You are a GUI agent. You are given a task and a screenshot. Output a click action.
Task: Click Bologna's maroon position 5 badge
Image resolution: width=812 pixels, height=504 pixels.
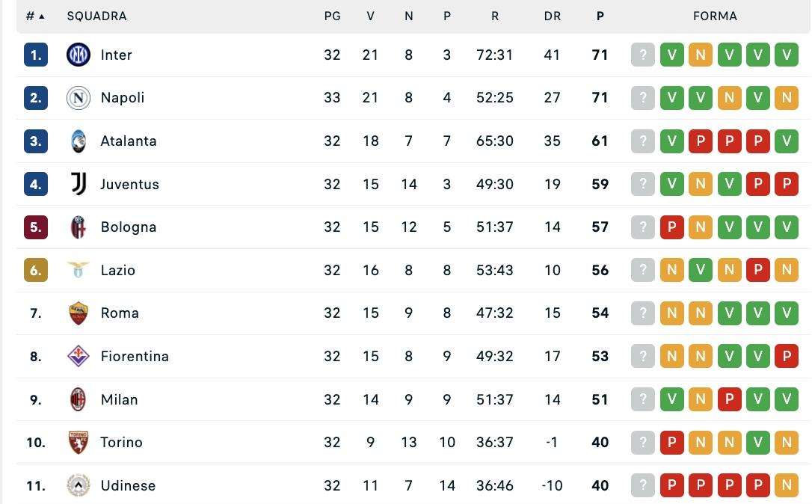point(36,227)
